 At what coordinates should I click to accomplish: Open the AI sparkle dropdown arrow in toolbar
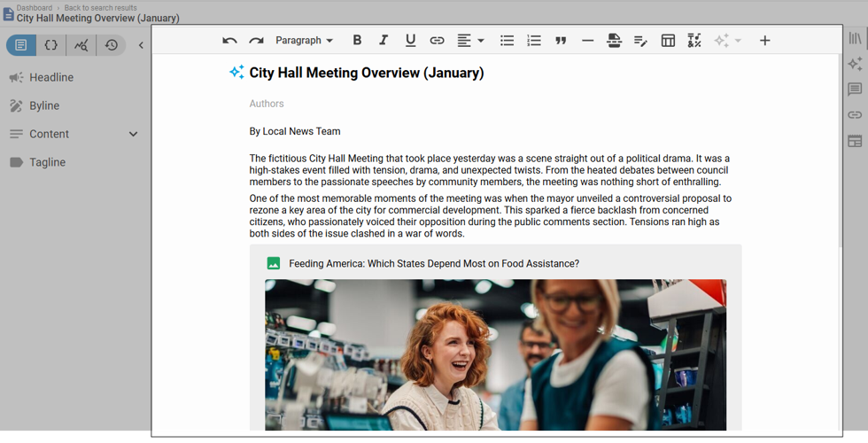tap(737, 41)
